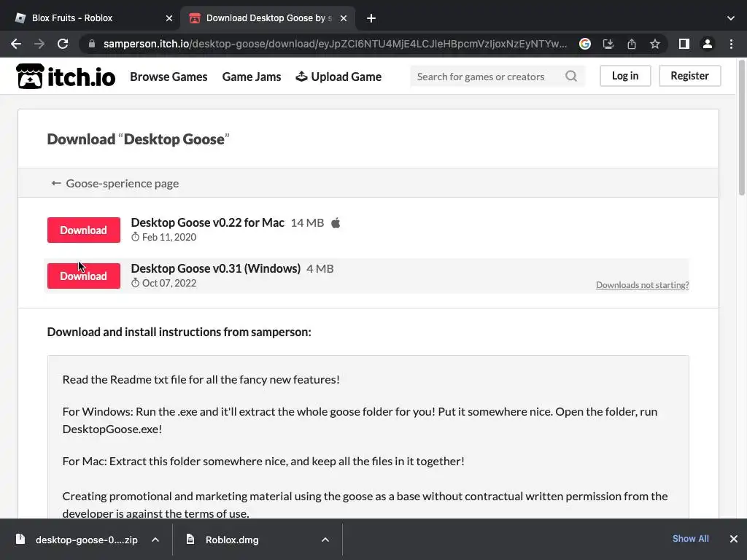Viewport: 747px width, 560px height.
Task: Click the share icon in address bar
Action: [x=632, y=44]
